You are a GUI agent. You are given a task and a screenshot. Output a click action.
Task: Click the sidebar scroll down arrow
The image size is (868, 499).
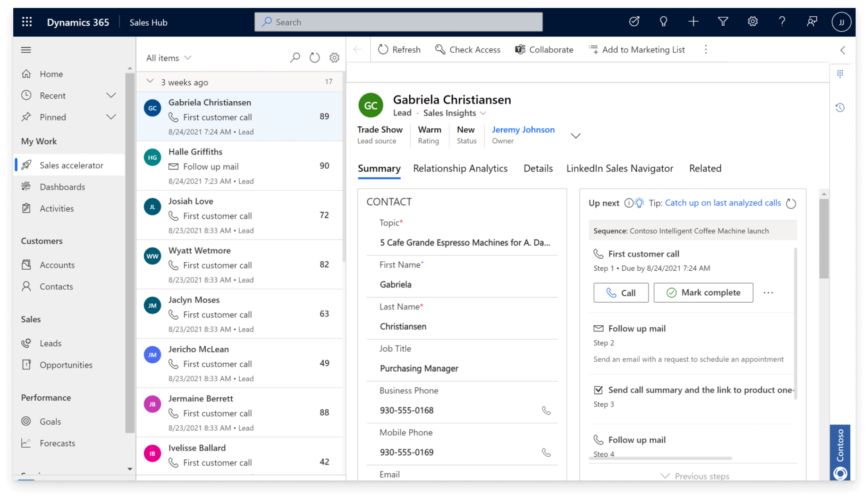130,469
